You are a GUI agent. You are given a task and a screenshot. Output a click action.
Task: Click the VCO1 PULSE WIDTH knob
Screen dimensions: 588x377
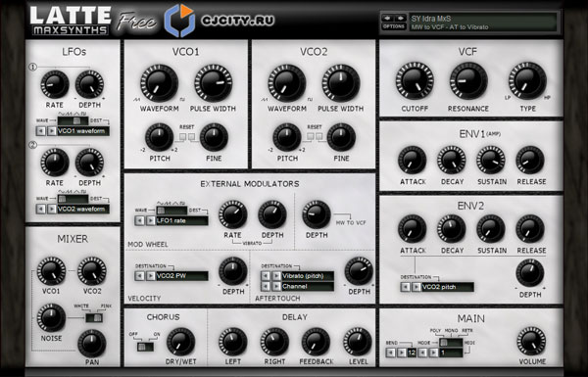pyautogui.click(x=213, y=83)
